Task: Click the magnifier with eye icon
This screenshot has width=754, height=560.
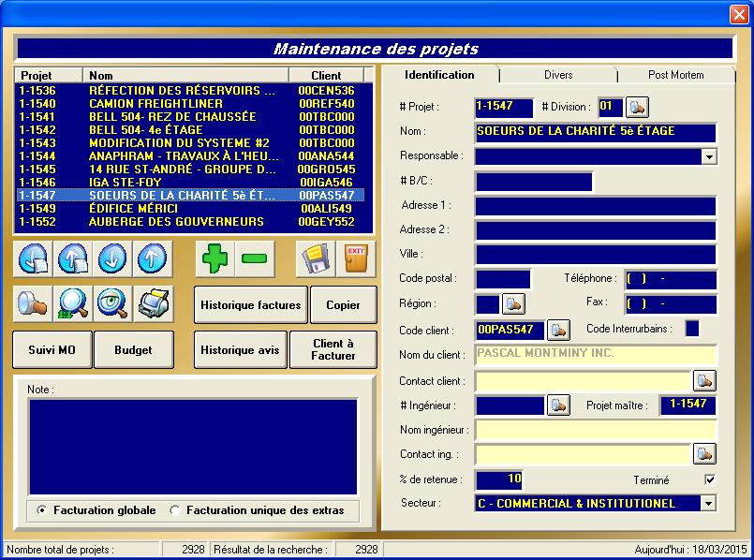Action: [112, 303]
